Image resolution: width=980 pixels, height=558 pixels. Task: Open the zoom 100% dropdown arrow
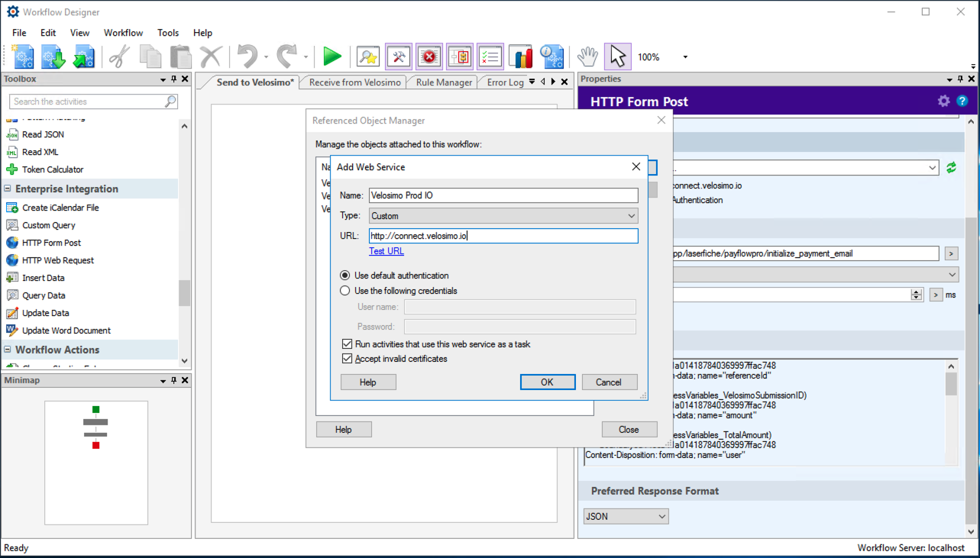tap(685, 57)
